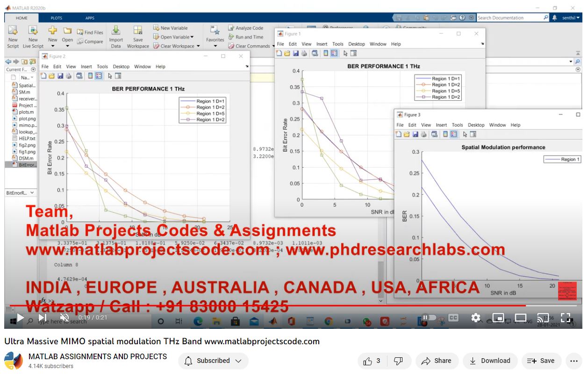Skip to the next video

pos(43,318)
